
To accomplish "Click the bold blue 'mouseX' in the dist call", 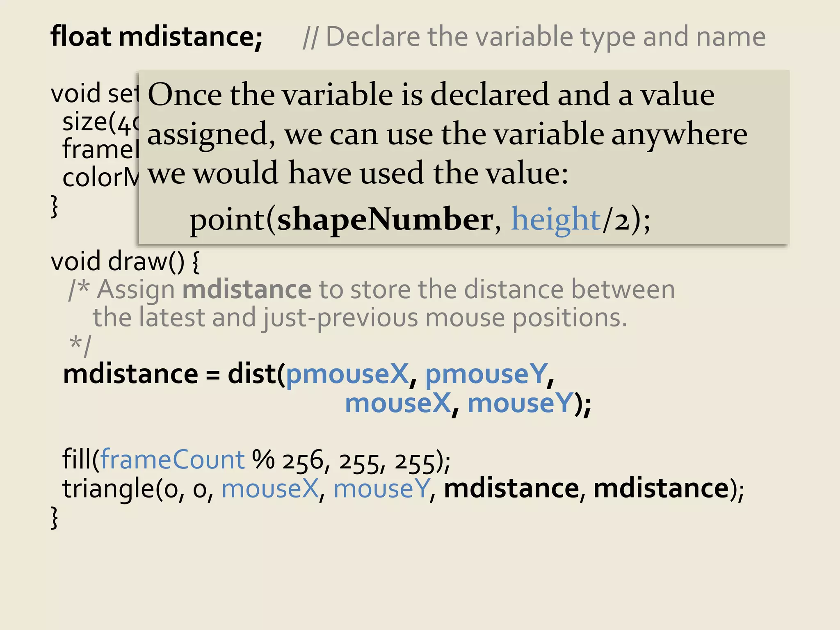I will 398,403.
